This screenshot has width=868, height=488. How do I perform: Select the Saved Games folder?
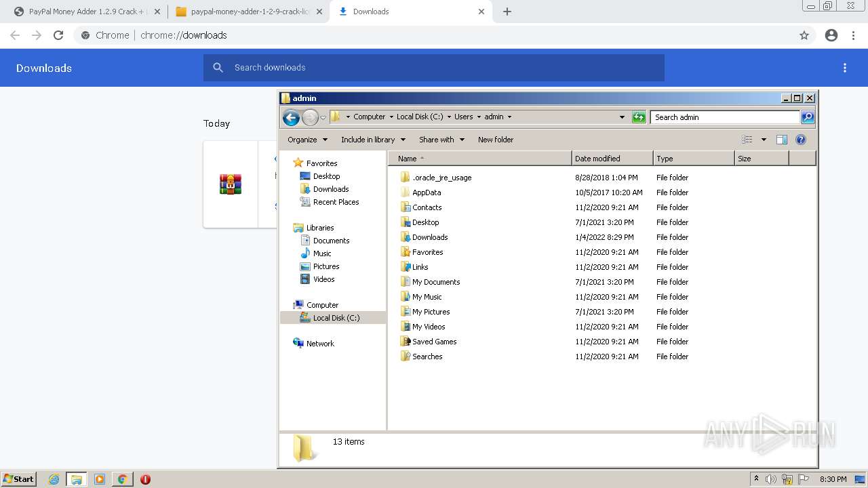[434, 342]
